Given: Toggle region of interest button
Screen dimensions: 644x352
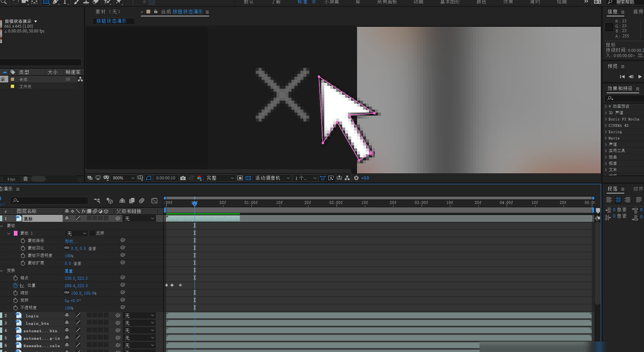Looking at the screenshot, I should [x=240, y=178].
